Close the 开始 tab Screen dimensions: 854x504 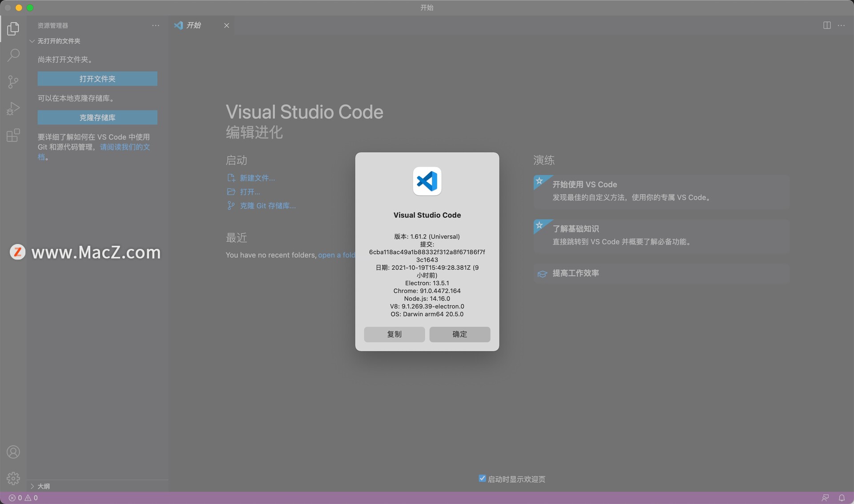click(x=226, y=25)
